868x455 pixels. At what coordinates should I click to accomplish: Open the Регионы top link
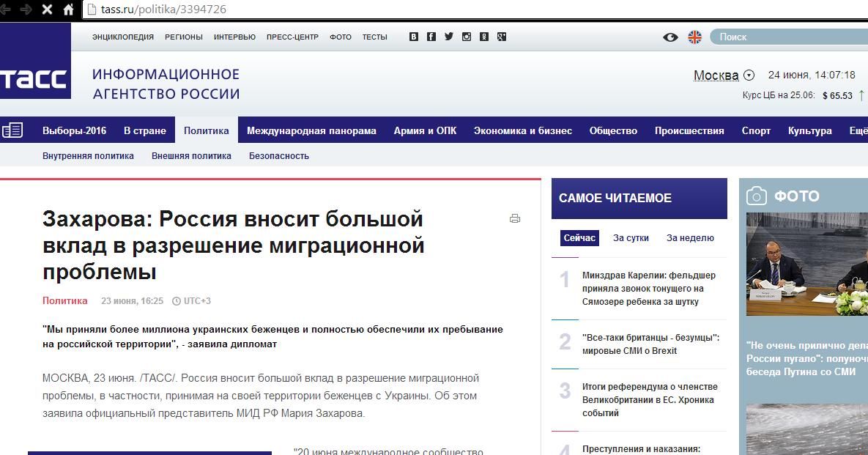click(x=184, y=37)
